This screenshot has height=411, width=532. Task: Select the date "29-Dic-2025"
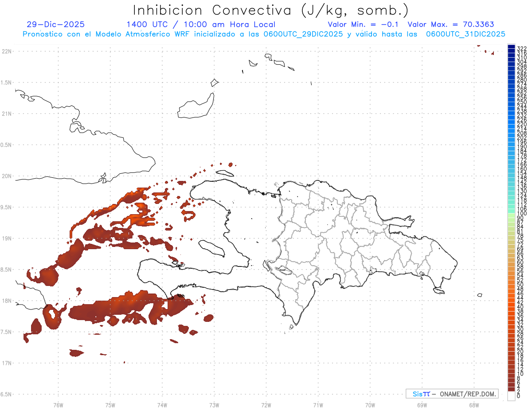coord(55,25)
